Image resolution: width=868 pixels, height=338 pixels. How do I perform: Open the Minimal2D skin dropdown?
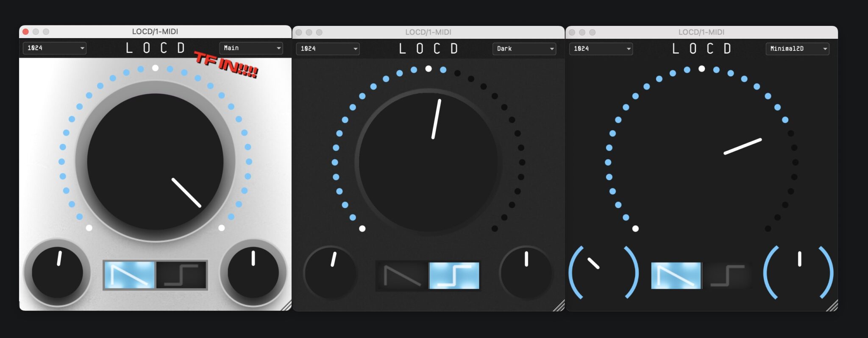[797, 49]
